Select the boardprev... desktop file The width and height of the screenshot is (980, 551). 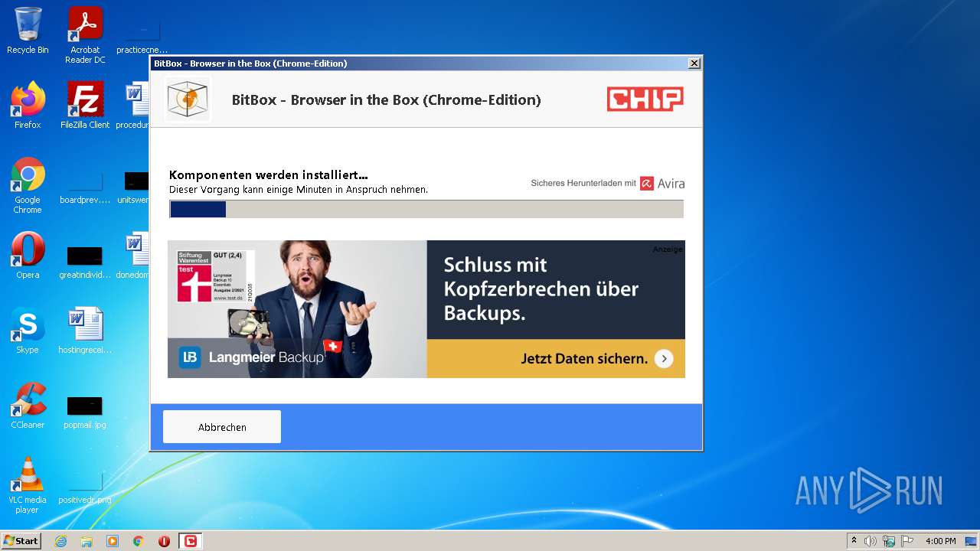click(x=85, y=187)
